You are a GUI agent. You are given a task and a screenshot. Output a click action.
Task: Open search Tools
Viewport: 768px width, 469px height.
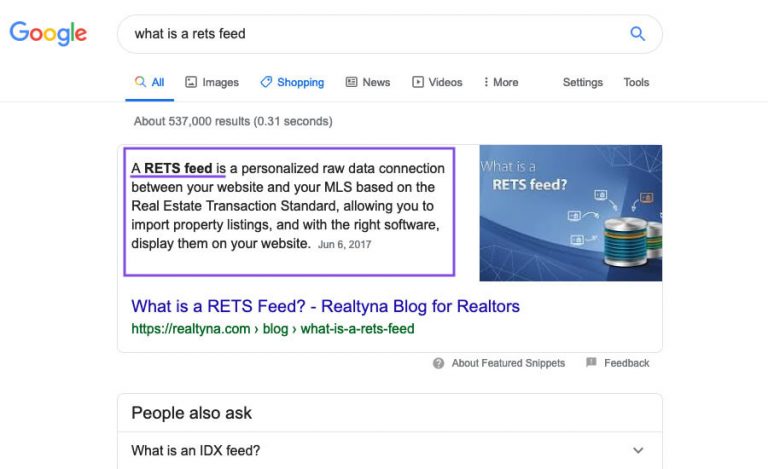[x=636, y=82]
